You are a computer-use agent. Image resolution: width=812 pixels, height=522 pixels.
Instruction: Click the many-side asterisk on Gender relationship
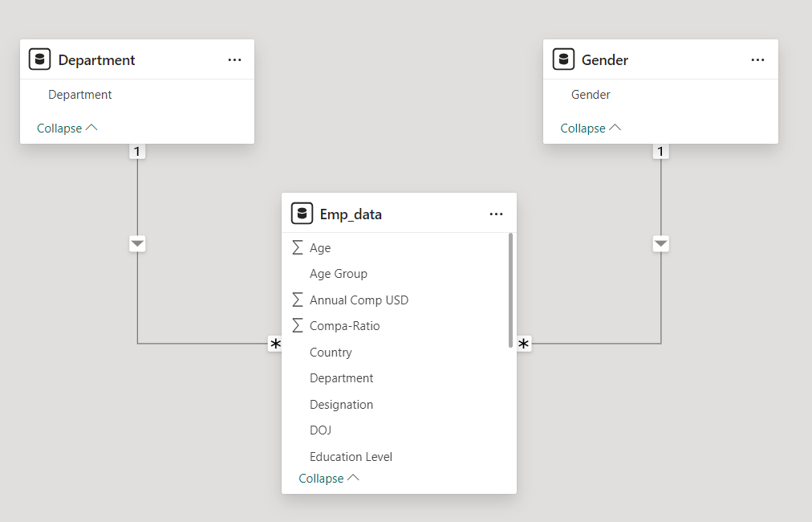524,344
